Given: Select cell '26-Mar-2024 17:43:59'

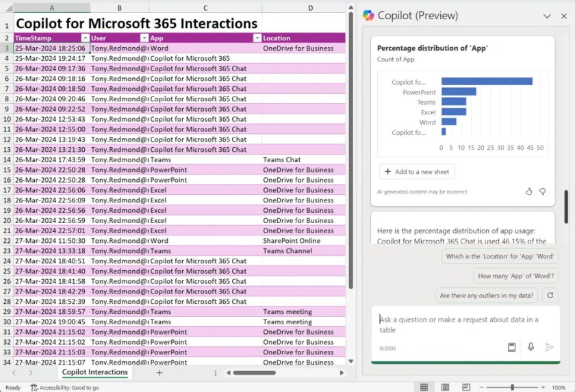Looking at the screenshot, I should [52, 159].
